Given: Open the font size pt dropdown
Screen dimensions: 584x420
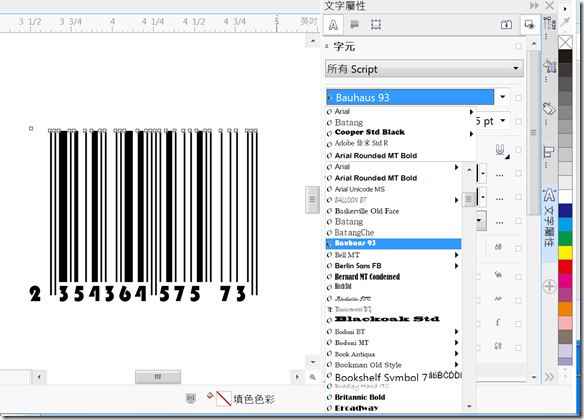Looking at the screenshot, I should [502, 121].
